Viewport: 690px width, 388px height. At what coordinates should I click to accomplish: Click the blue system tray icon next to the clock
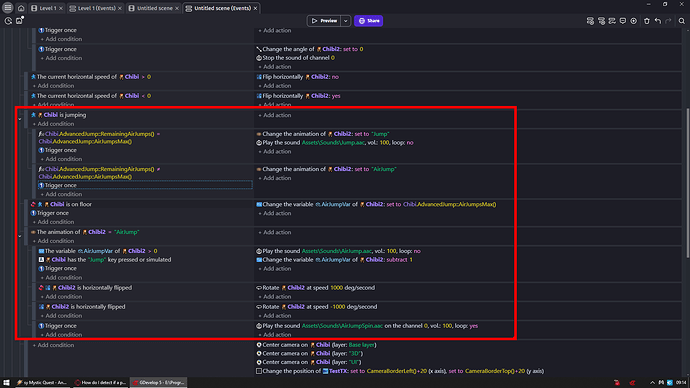670,383
